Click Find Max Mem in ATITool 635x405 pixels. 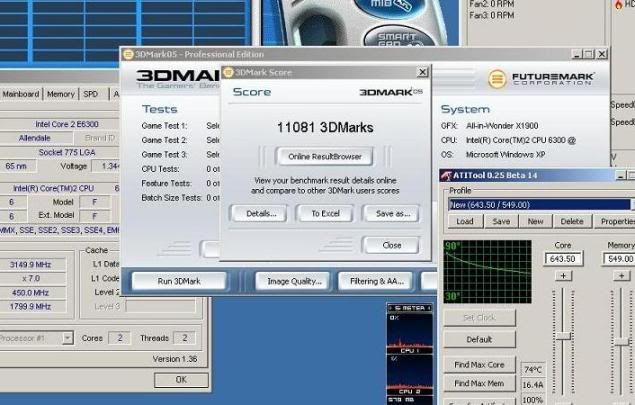click(479, 383)
